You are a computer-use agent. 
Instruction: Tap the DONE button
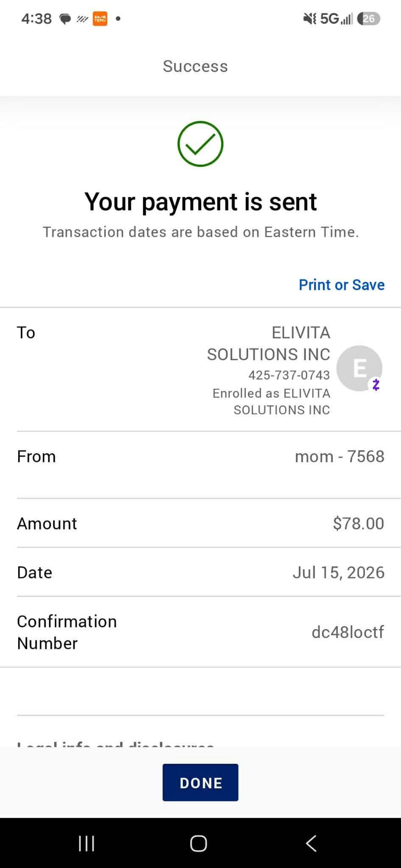pyautogui.click(x=200, y=782)
